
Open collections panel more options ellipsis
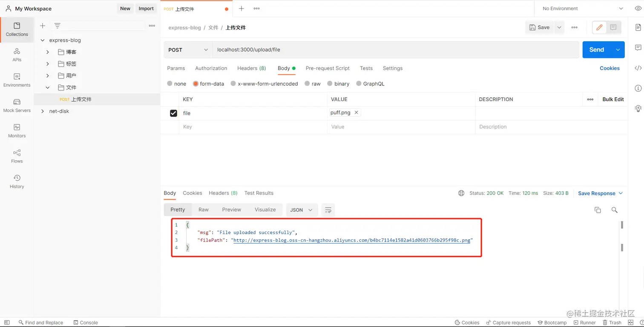click(152, 26)
